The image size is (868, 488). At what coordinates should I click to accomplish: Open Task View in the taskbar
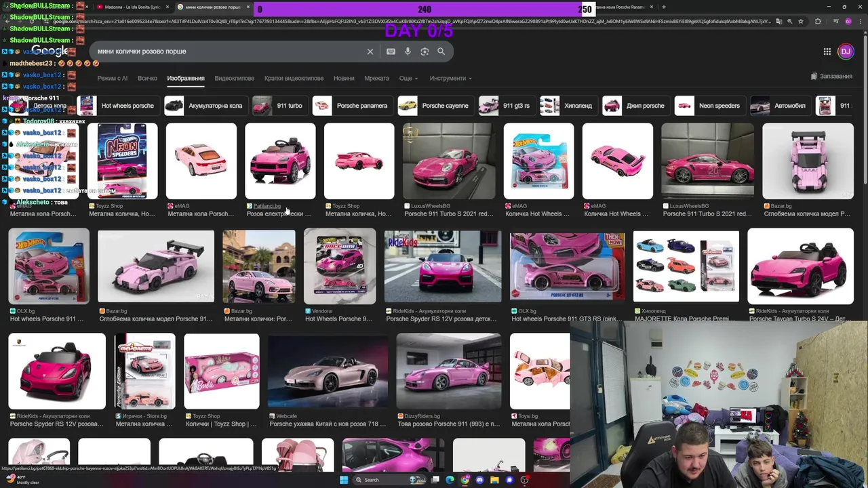coord(435,480)
